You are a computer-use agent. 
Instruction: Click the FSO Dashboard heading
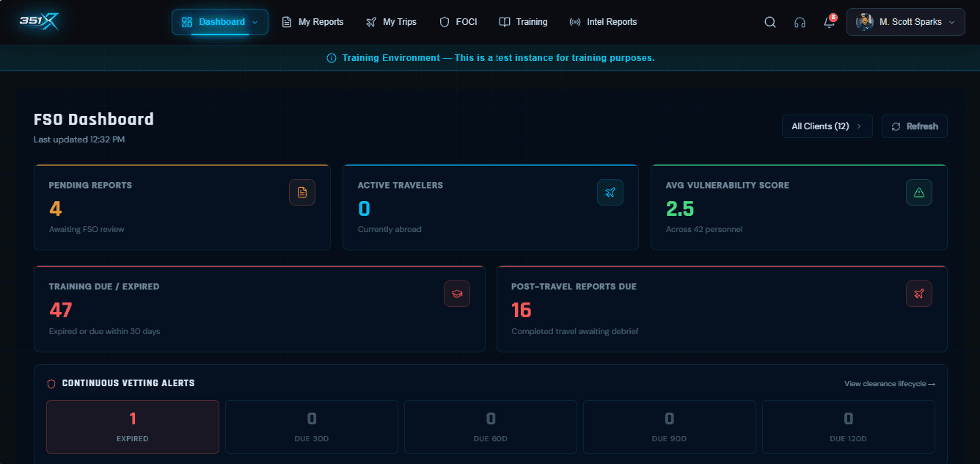[94, 119]
